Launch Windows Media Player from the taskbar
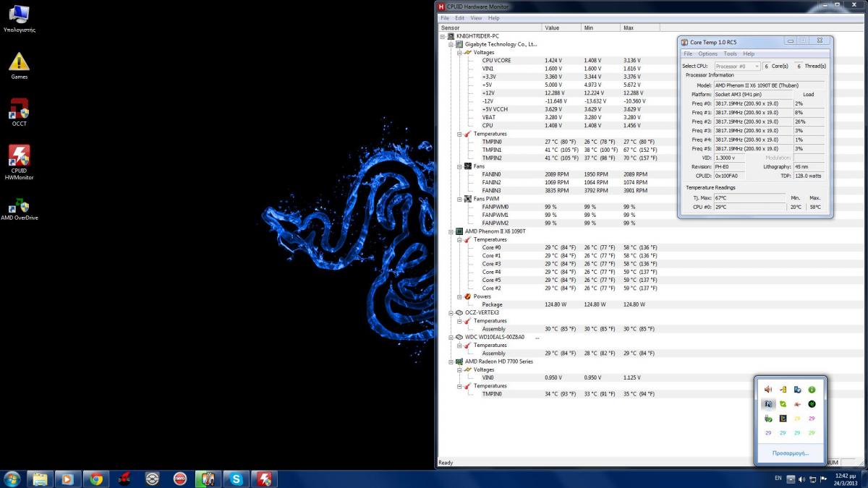This screenshot has height=488, width=868. [67, 479]
